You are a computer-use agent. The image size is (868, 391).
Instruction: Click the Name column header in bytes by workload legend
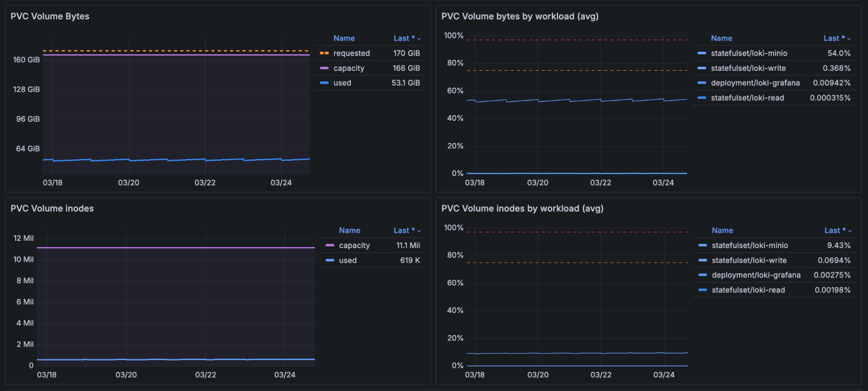pyautogui.click(x=721, y=38)
